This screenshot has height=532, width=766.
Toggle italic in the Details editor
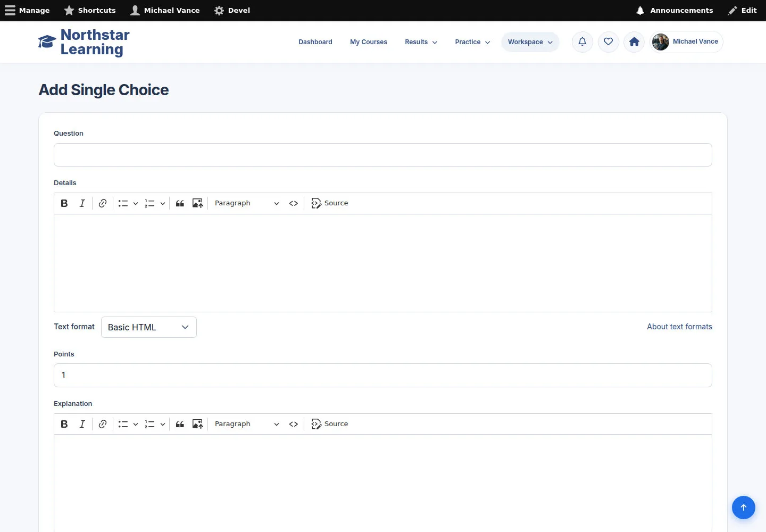pyautogui.click(x=82, y=203)
